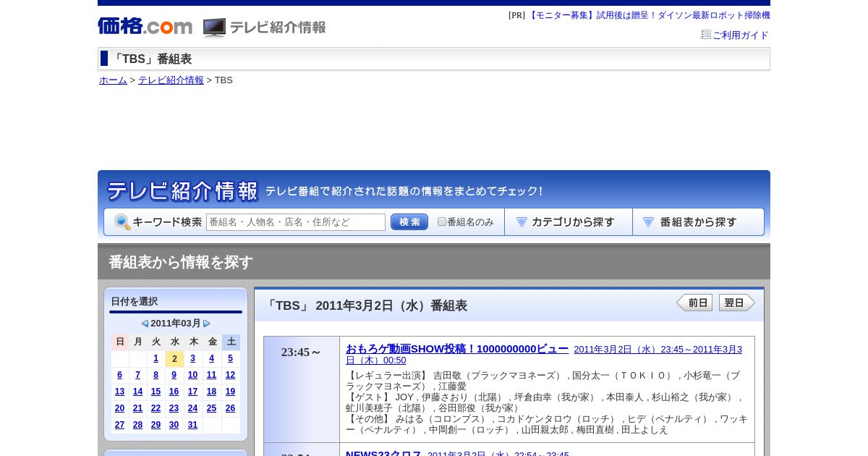Focus the keyword search input field

click(296, 222)
